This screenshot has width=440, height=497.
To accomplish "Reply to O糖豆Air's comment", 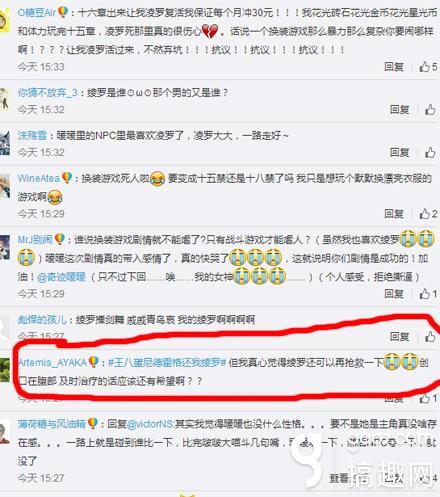I will pos(394,67).
